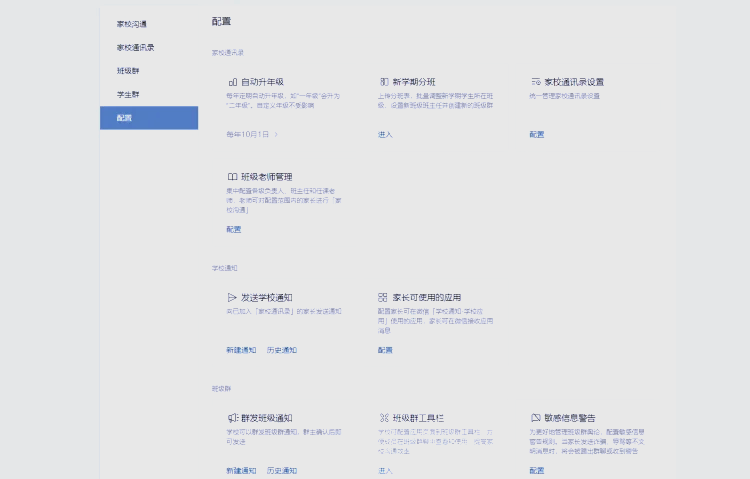Click the 新学期分班 icon
The image size is (750, 479).
coord(384,82)
